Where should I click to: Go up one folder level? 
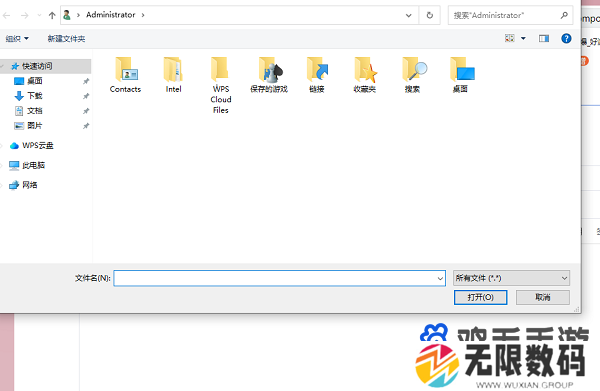[x=52, y=15]
